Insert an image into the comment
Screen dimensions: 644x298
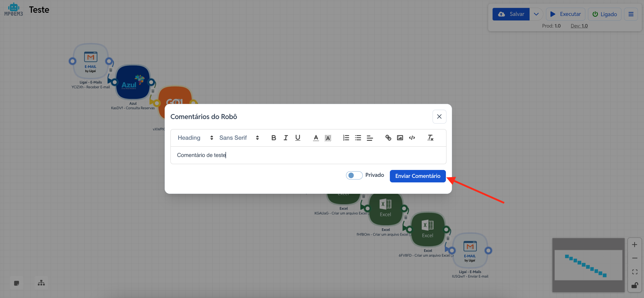pos(400,138)
